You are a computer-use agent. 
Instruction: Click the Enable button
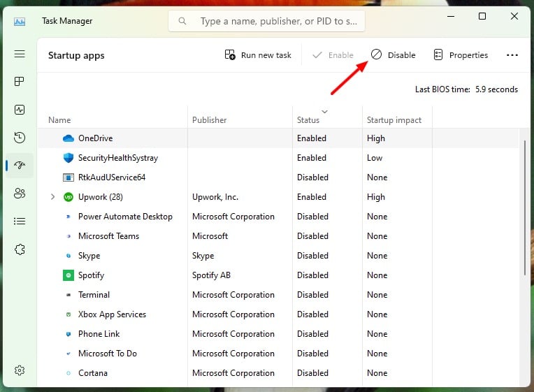333,55
